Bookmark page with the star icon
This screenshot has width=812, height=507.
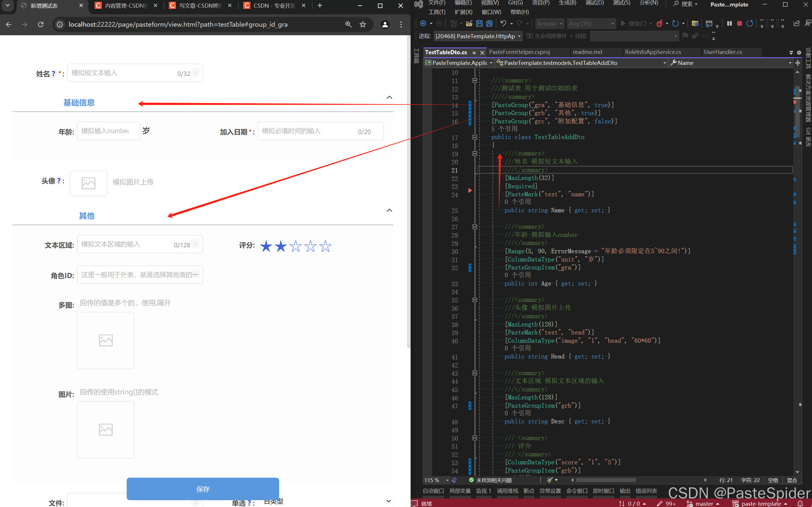click(x=363, y=25)
